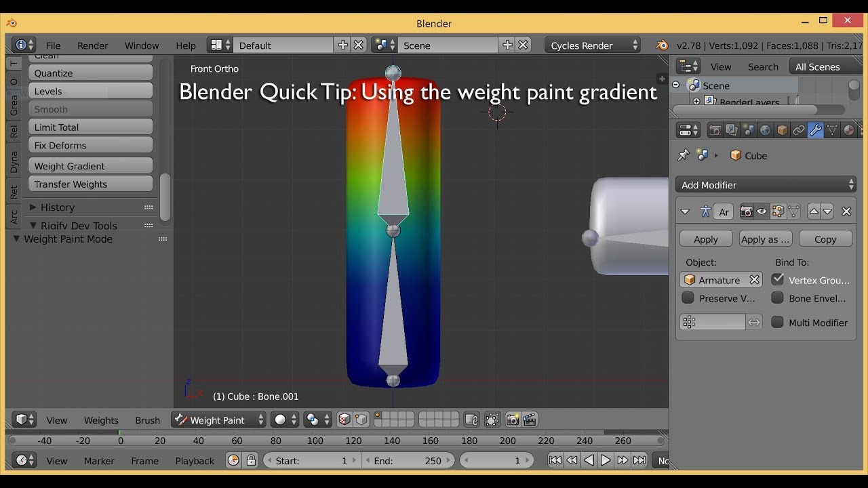Screen dimensions: 868x488
Task: Enable Preserve Volume checkbox
Action: pyautogui.click(x=688, y=298)
